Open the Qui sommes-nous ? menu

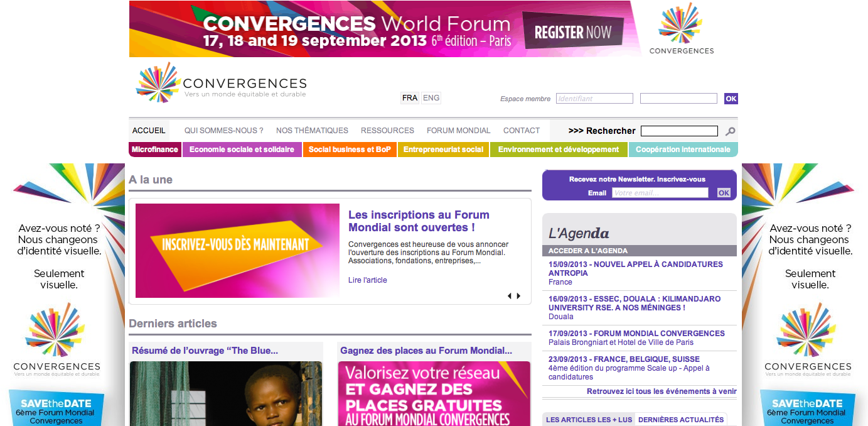pyautogui.click(x=223, y=131)
